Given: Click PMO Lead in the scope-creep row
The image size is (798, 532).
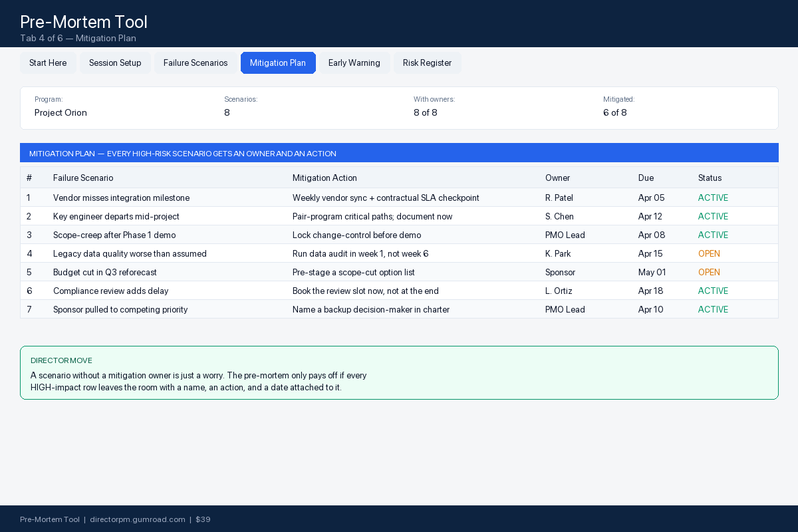Looking at the screenshot, I should point(565,235).
